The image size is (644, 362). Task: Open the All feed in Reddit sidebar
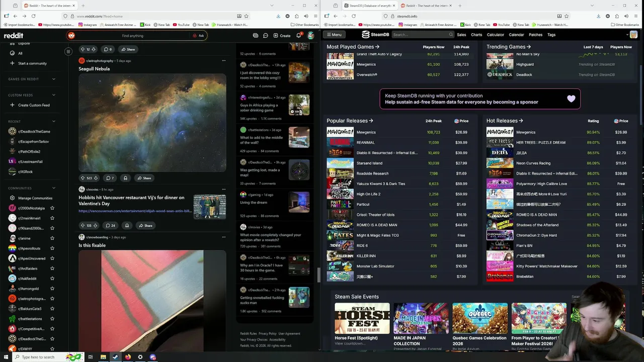click(x=20, y=53)
